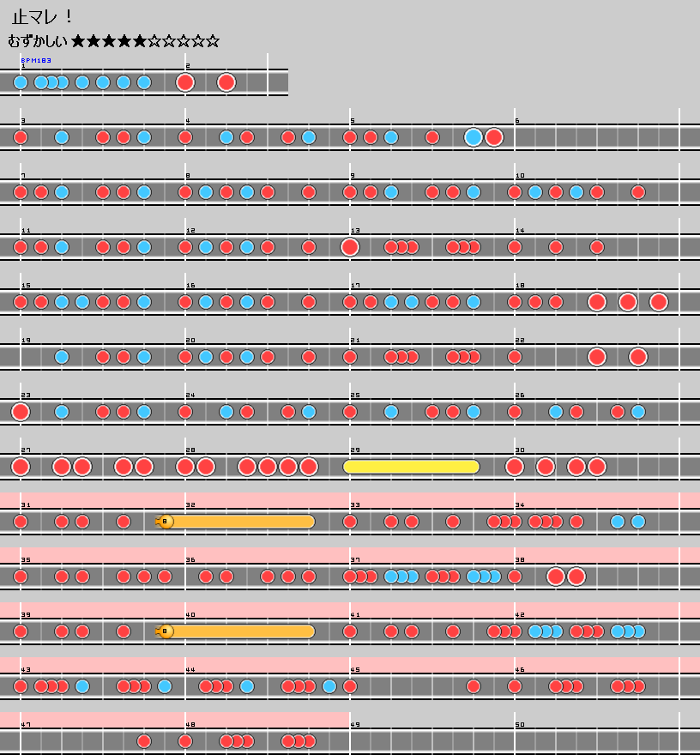The image size is (700, 755).
Task: Click the yellow drumroll bar in measure 29
Action: tap(411, 467)
